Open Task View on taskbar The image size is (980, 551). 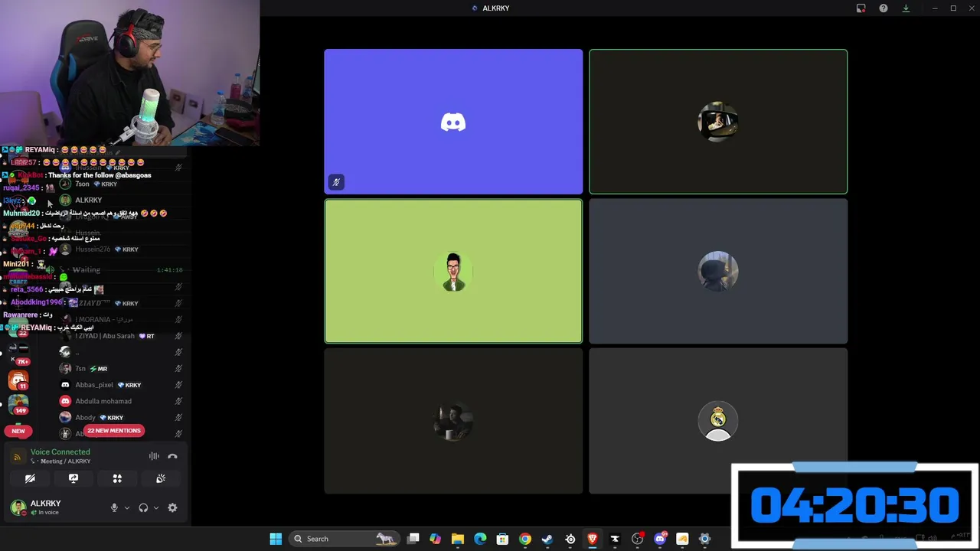413,539
